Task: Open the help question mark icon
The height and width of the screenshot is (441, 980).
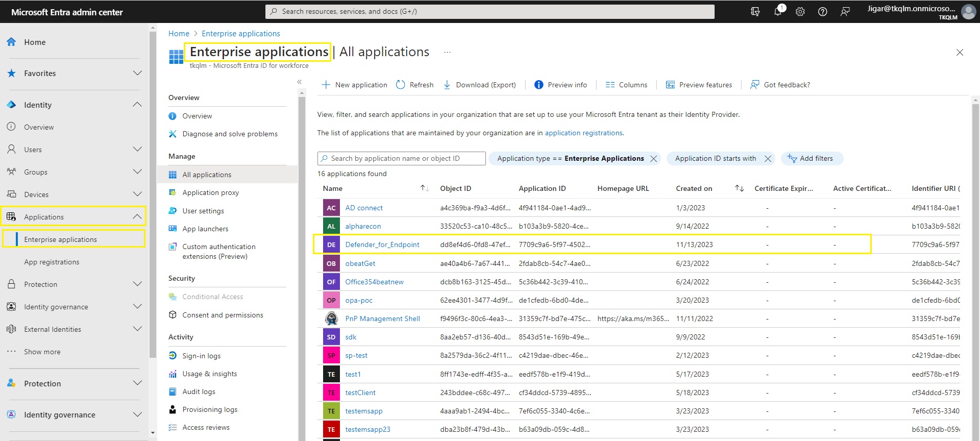Action: 823,11
